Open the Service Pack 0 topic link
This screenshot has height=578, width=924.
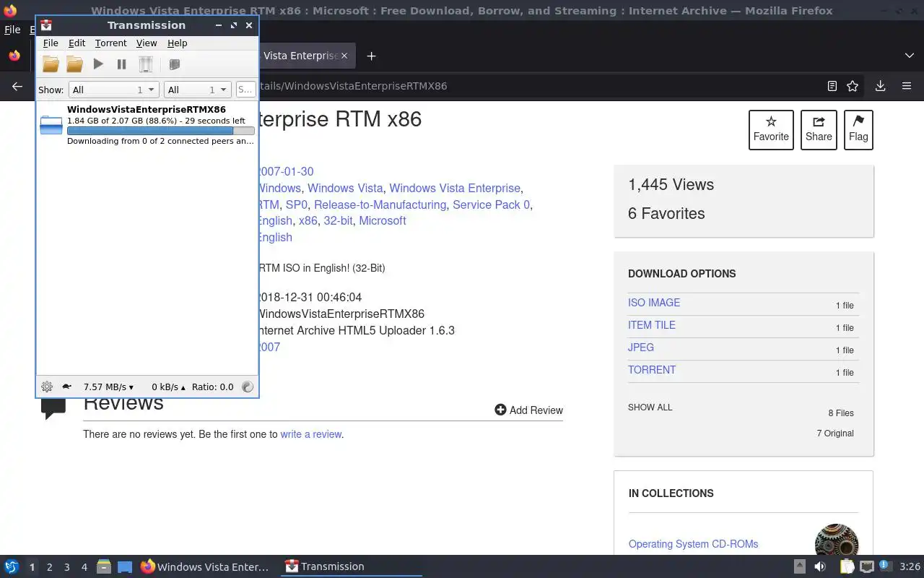tap(491, 204)
